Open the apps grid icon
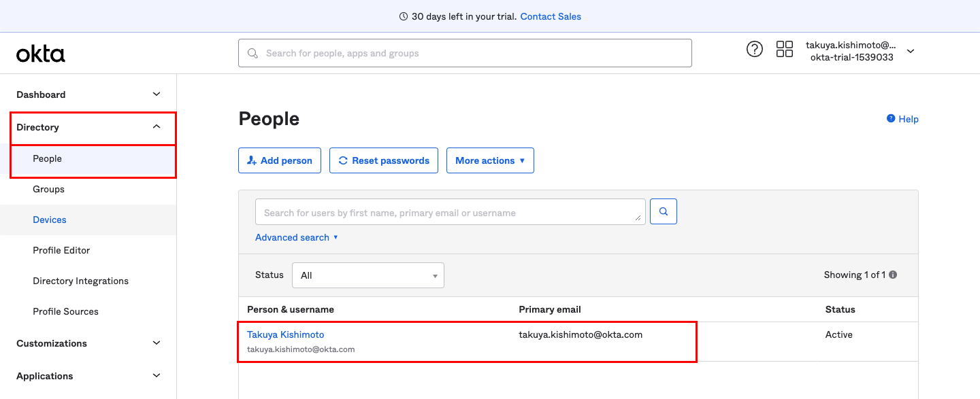The image size is (980, 399). point(785,49)
